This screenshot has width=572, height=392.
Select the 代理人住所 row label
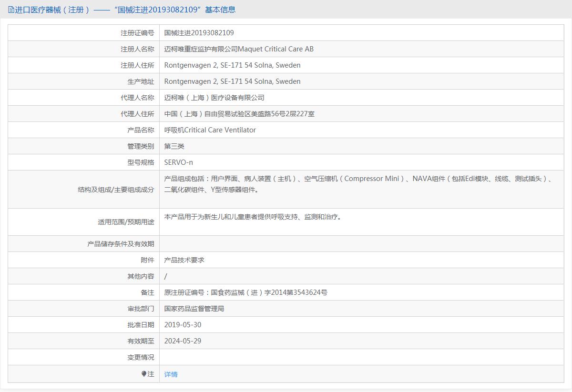(x=137, y=114)
